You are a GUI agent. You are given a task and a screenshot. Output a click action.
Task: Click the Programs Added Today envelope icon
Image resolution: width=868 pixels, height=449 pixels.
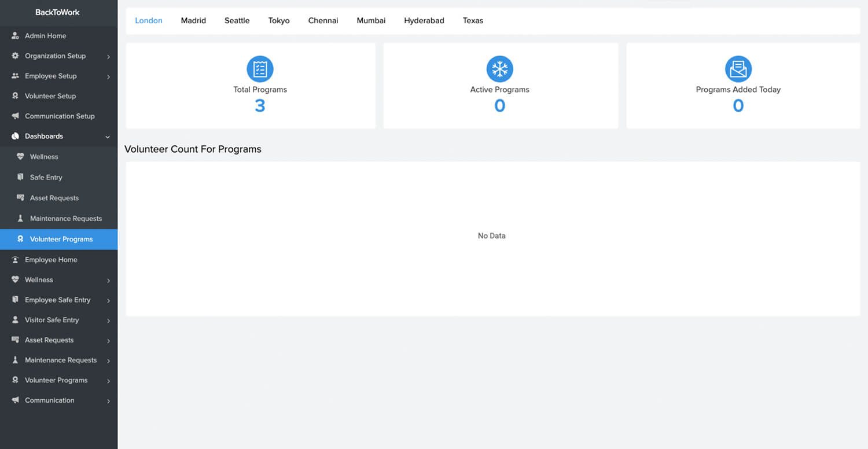(x=738, y=69)
